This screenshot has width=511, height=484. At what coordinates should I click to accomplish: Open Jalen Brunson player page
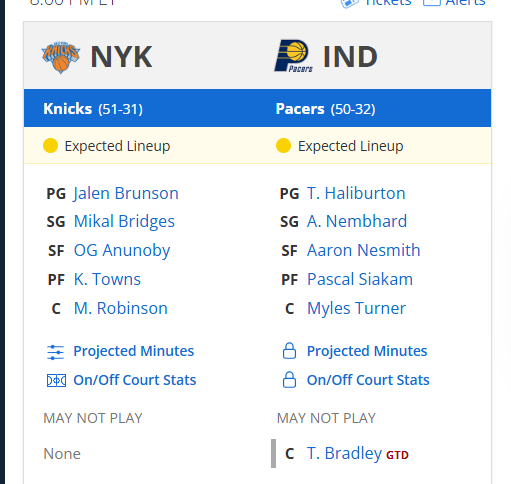click(x=126, y=194)
